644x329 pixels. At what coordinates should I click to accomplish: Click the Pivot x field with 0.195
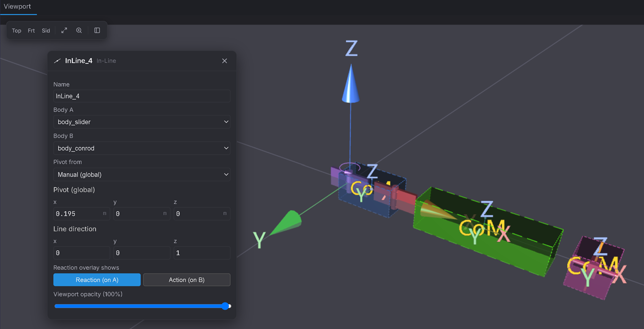(81, 214)
